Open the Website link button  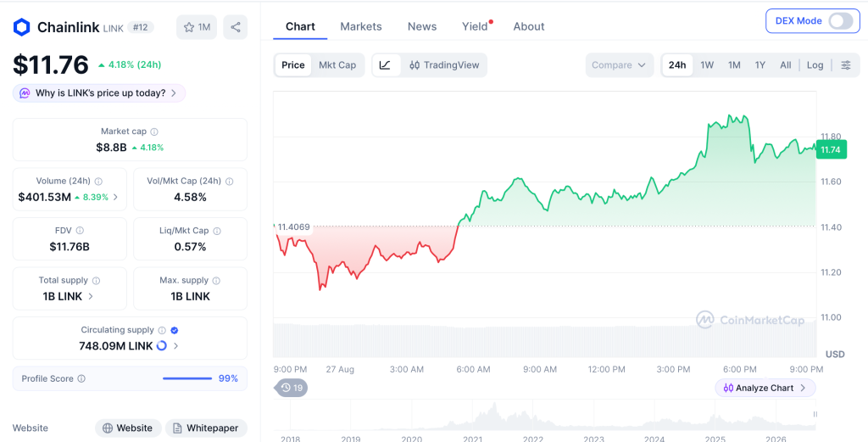[x=129, y=428]
